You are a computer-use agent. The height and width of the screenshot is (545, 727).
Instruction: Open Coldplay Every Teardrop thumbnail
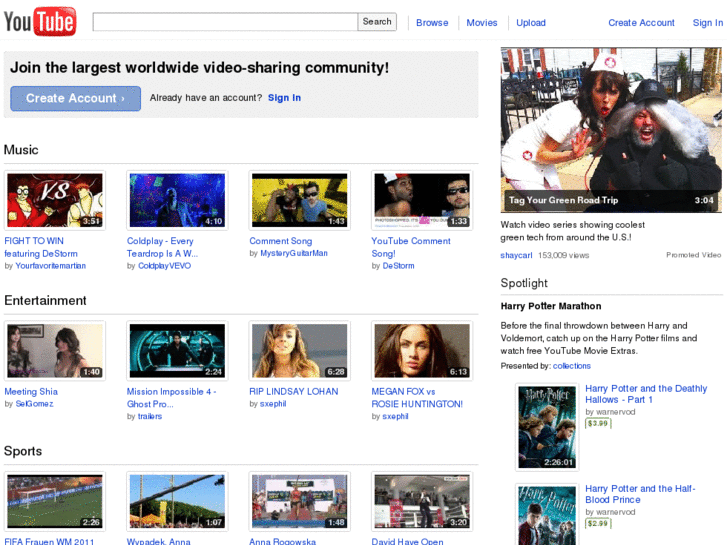(x=178, y=200)
